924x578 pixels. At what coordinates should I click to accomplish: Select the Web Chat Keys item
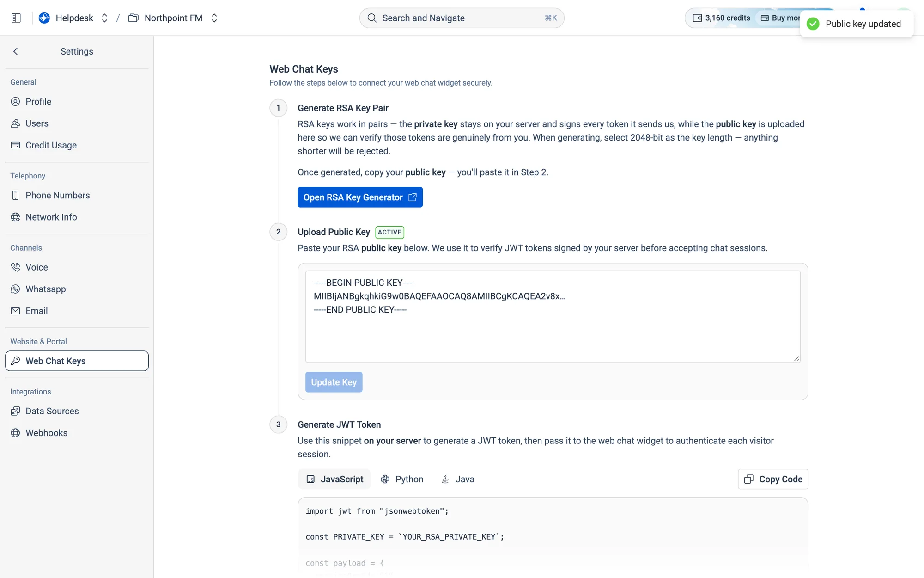77,361
